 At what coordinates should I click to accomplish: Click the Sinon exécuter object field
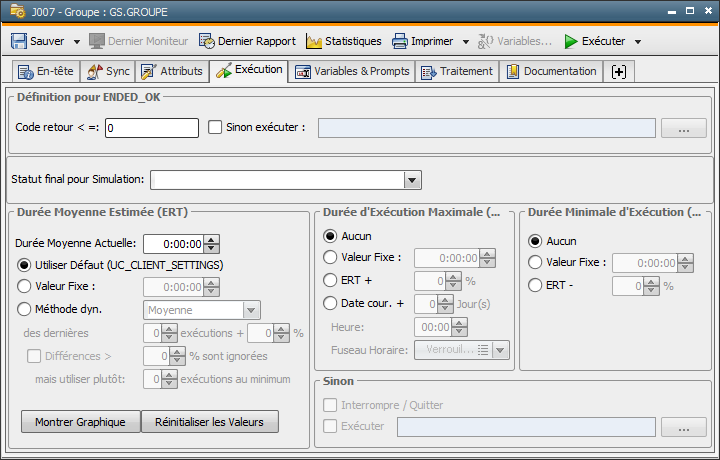[487, 128]
